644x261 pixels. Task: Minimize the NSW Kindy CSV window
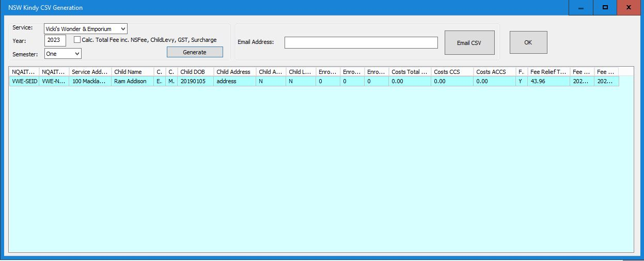tap(581, 8)
